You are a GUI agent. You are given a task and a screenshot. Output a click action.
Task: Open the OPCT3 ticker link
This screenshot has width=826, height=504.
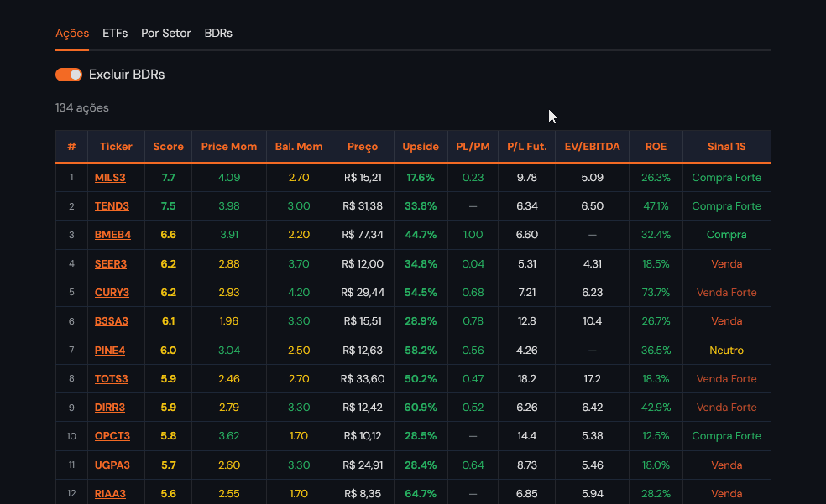coord(112,436)
